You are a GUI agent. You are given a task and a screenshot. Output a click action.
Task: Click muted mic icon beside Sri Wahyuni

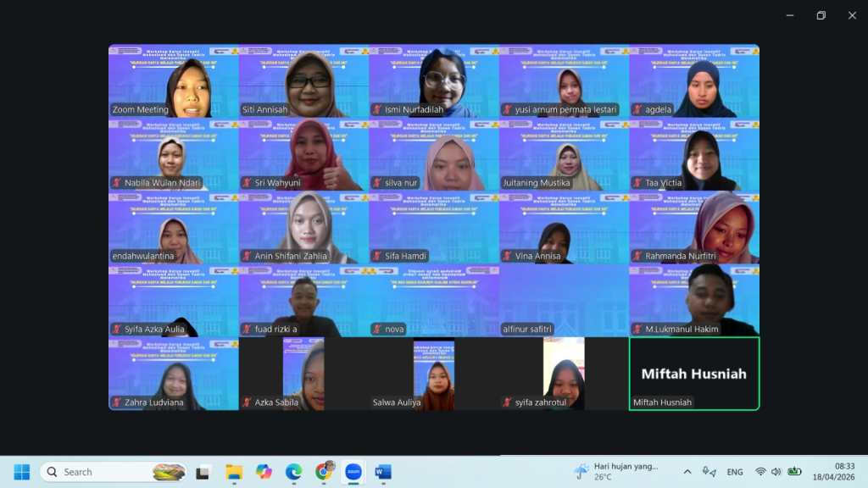(x=247, y=183)
